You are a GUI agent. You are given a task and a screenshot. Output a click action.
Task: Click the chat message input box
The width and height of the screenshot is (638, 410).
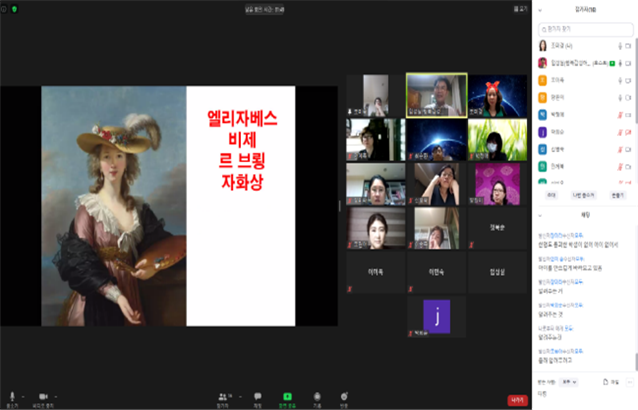(584, 395)
